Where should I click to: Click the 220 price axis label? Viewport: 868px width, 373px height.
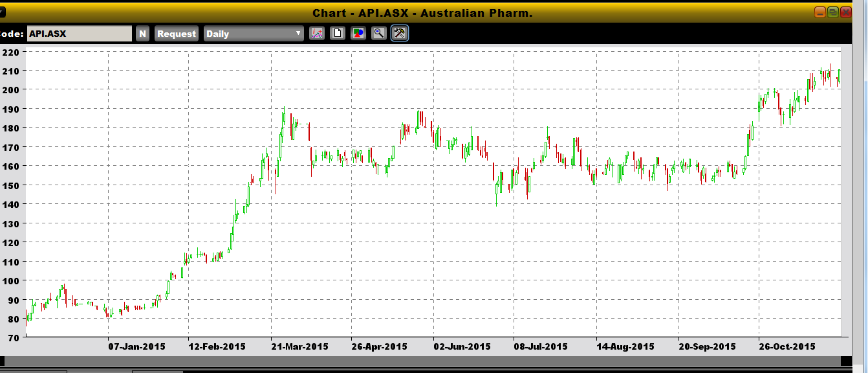(10, 52)
